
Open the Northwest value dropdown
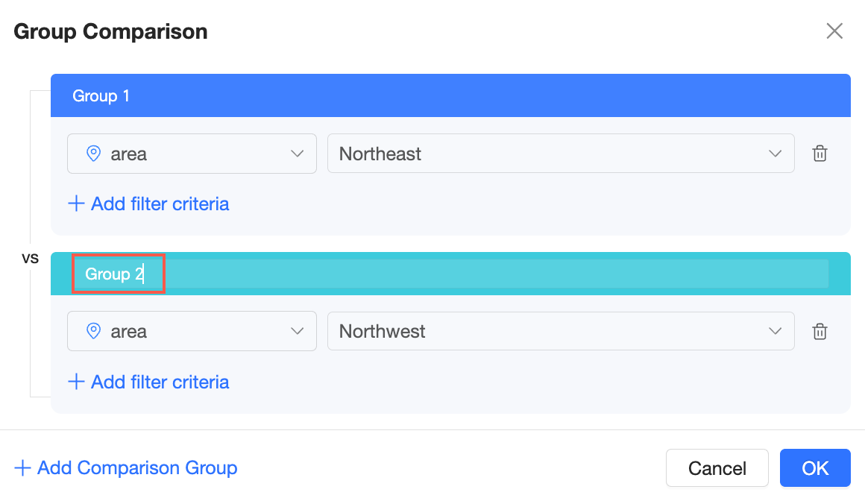[x=561, y=331]
